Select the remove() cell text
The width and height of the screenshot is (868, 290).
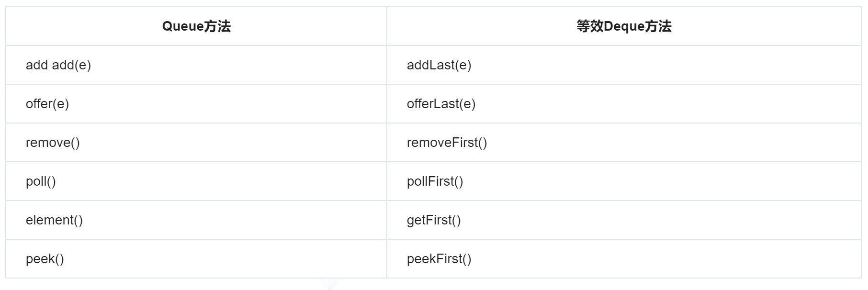pyautogui.click(x=53, y=143)
